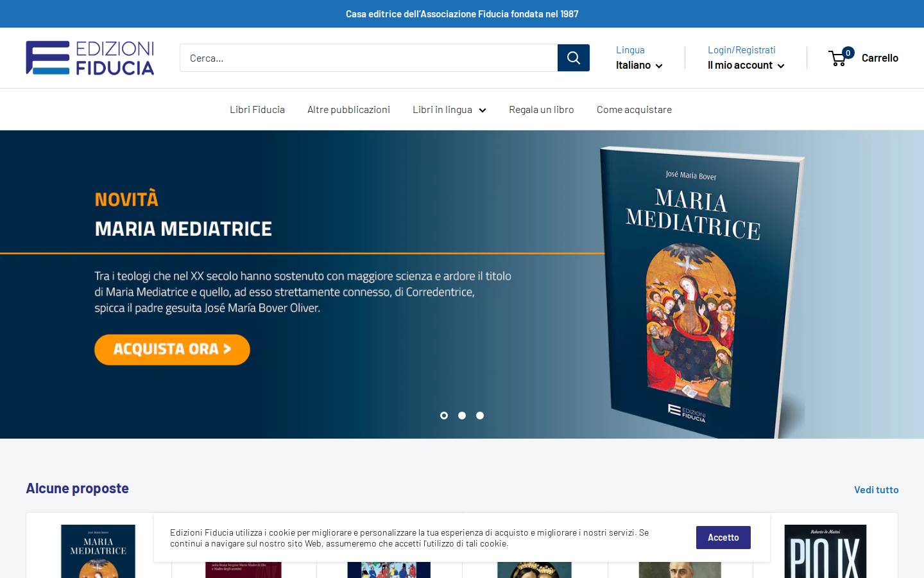The height and width of the screenshot is (578, 924).
Task: Click the Edizioni Fiducia logo
Action: pyautogui.click(x=90, y=58)
